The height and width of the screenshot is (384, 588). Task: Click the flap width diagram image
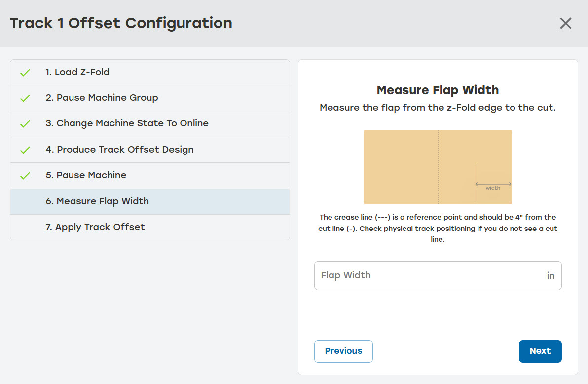click(x=438, y=167)
